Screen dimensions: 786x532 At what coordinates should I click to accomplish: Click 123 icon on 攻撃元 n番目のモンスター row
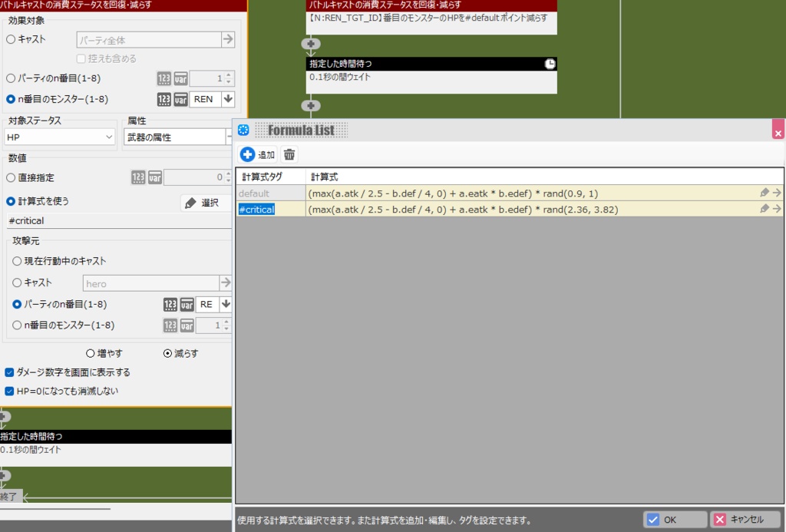pyautogui.click(x=170, y=325)
